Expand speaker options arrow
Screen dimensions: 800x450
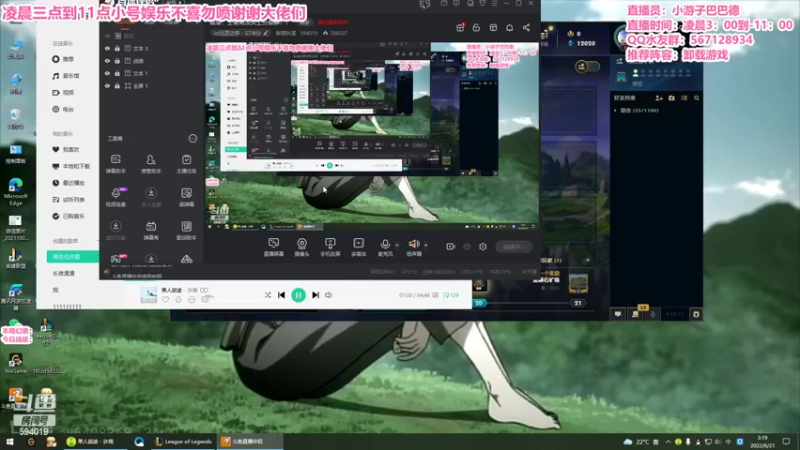[426, 244]
